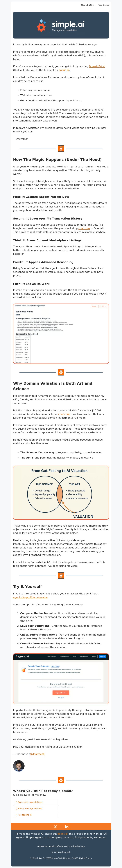
Task: Click Dharmesh's round profile photo
Action: (19, 766)
